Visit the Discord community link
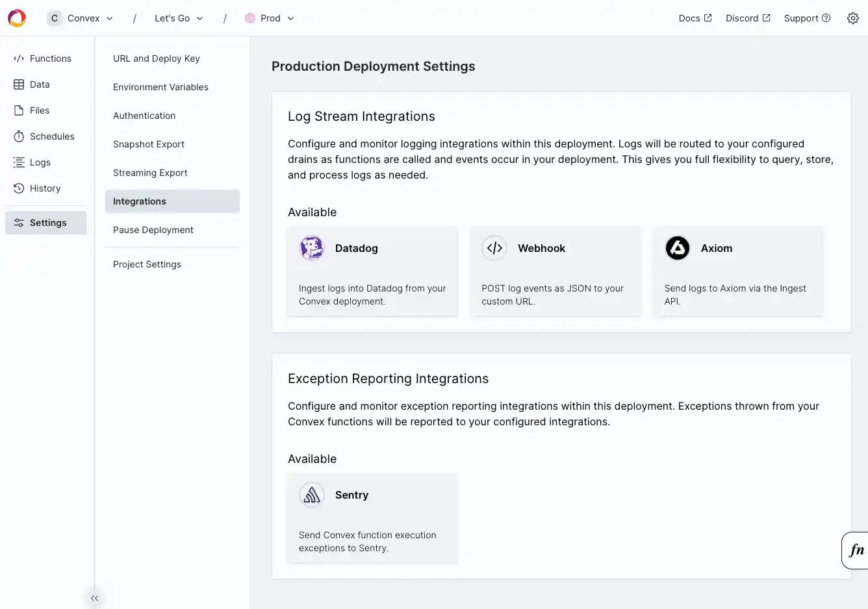This screenshot has width=868, height=609. pyautogui.click(x=747, y=18)
